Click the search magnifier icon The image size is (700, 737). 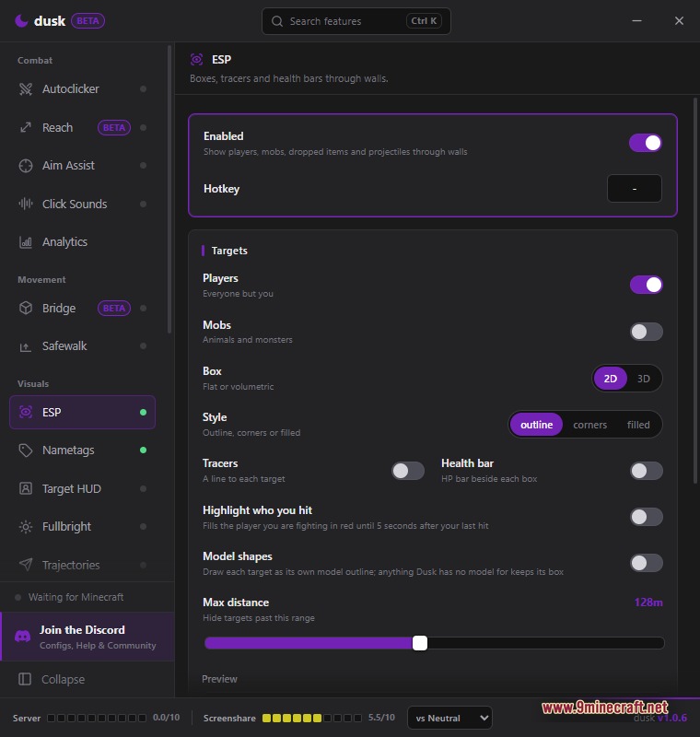[x=277, y=21]
